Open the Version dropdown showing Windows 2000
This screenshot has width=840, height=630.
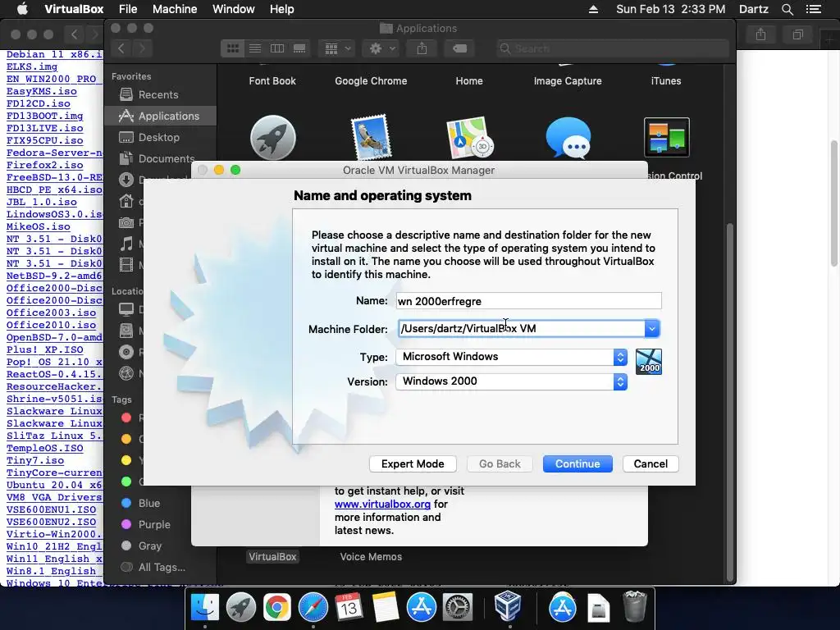point(511,381)
